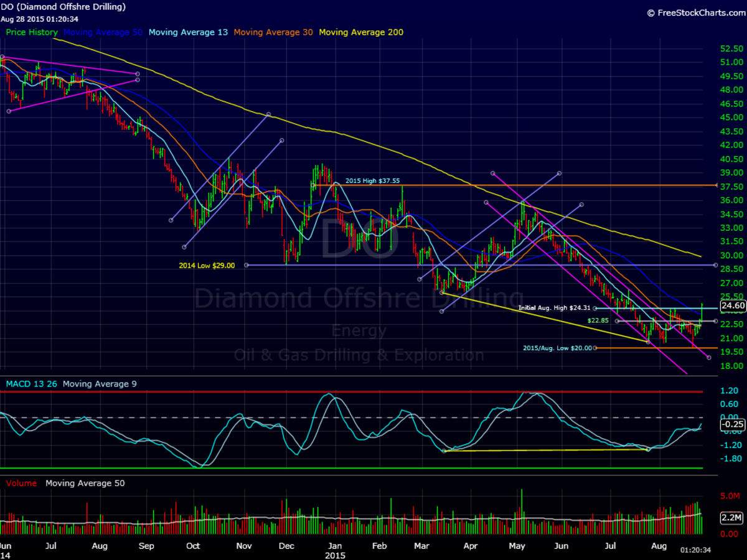Click the $22.85 level annotation
Image resolution: width=747 pixels, height=560 pixels.
coord(598,320)
